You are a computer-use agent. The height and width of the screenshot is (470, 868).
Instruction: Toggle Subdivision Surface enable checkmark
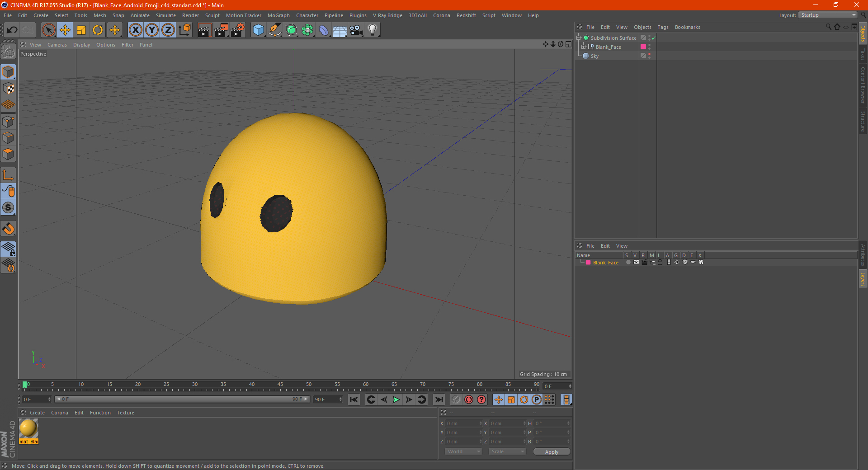(x=653, y=38)
